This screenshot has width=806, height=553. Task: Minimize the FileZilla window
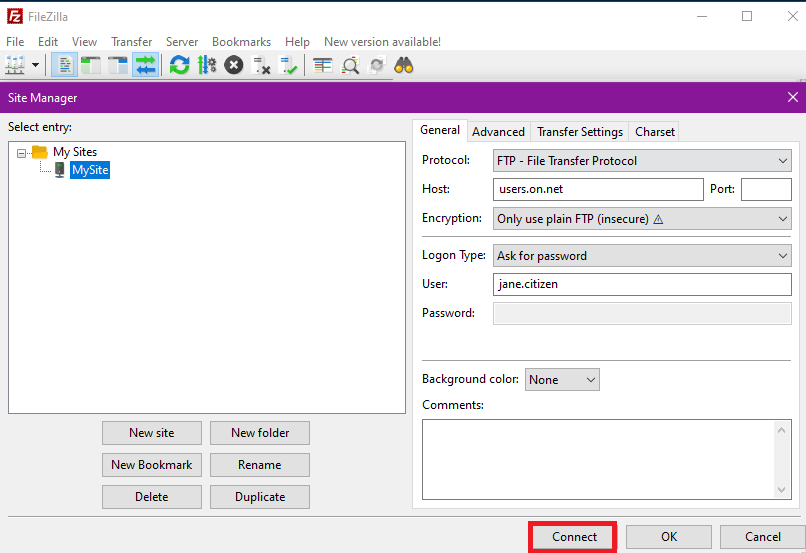point(702,16)
